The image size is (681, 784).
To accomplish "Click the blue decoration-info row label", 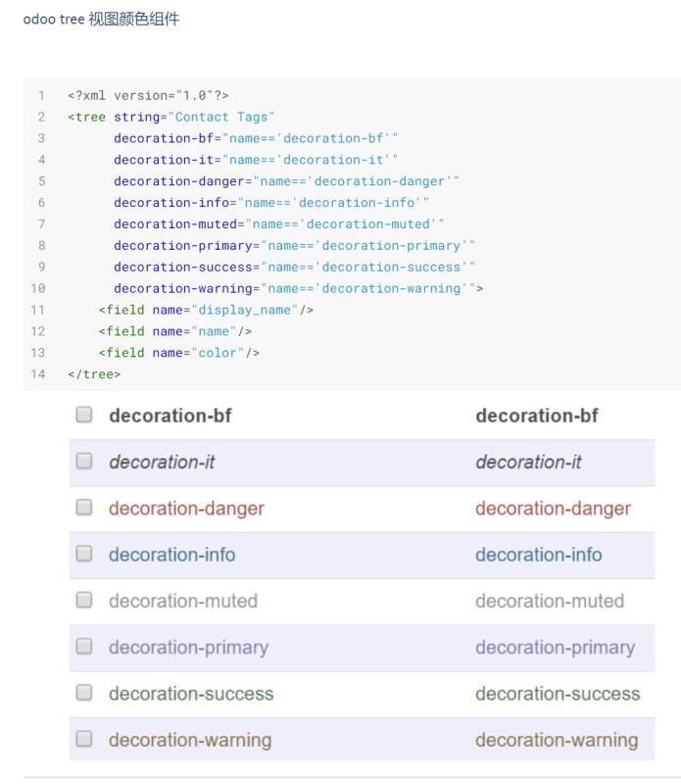I will 172,555.
